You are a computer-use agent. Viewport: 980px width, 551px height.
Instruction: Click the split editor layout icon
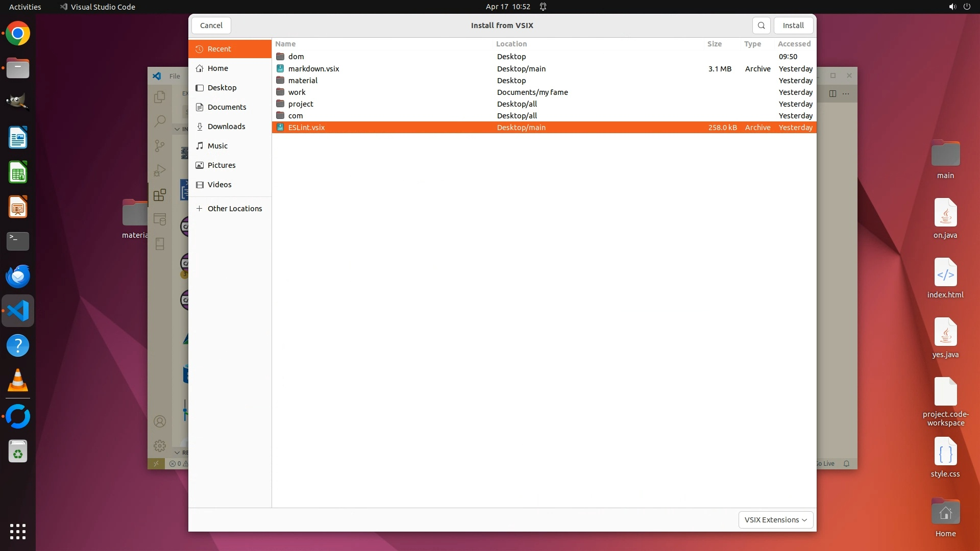tap(832, 93)
